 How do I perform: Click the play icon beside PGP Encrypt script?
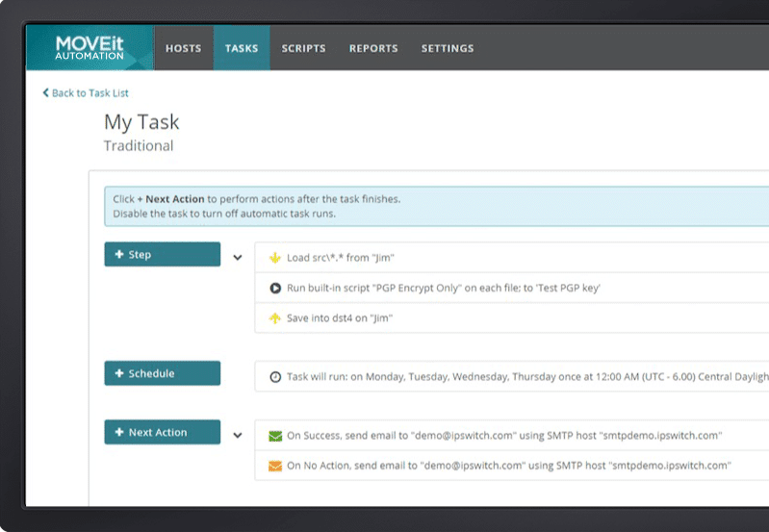274,288
